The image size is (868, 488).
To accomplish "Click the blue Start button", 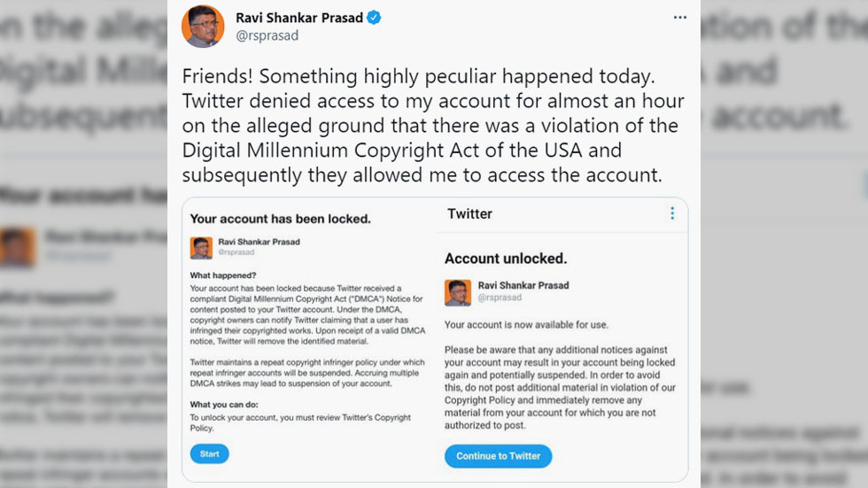I will [209, 453].
